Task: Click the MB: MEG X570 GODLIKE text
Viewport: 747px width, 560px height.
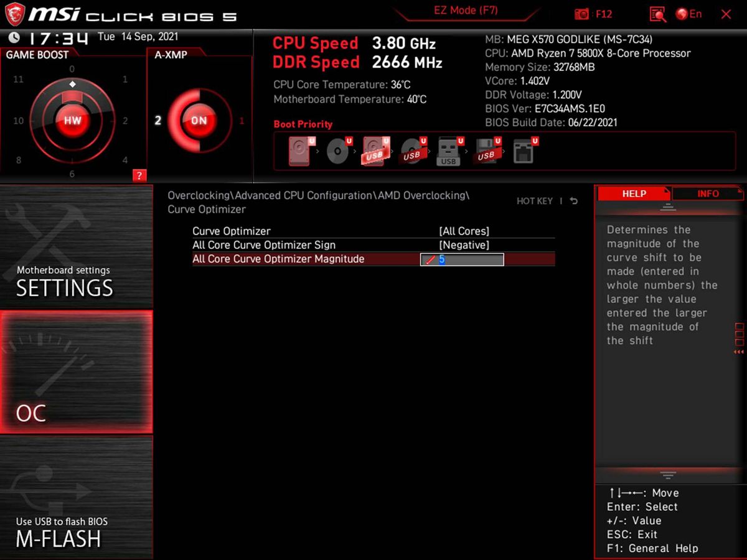Action: [568, 40]
